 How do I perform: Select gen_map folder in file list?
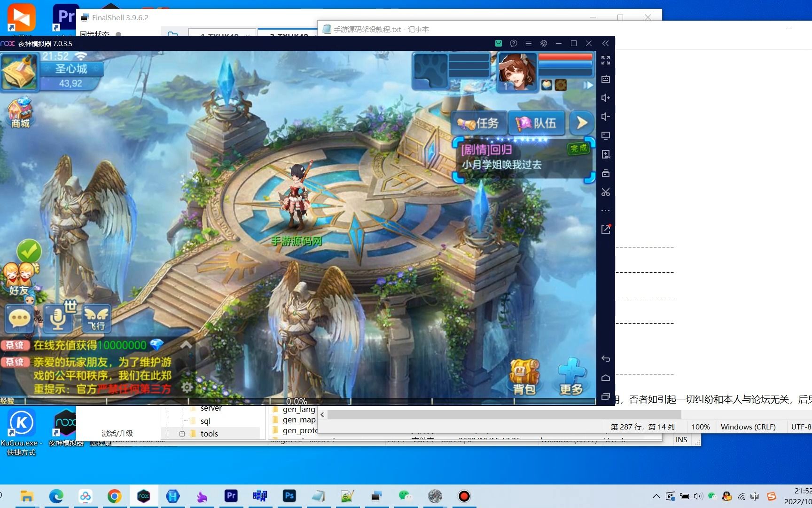coord(299,420)
